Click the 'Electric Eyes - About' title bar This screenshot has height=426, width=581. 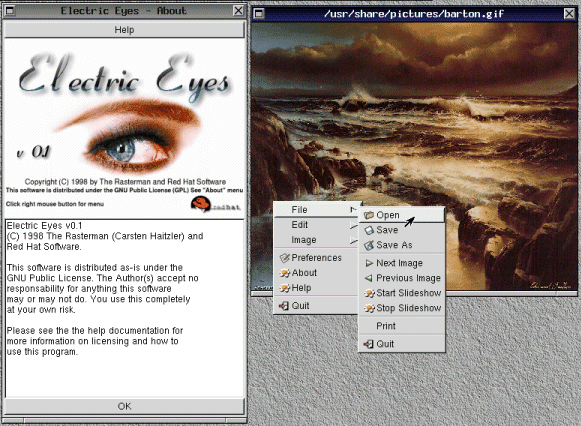click(x=124, y=11)
